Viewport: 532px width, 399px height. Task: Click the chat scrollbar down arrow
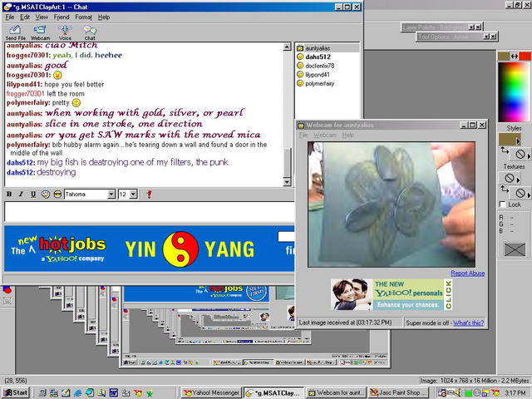pos(287,182)
